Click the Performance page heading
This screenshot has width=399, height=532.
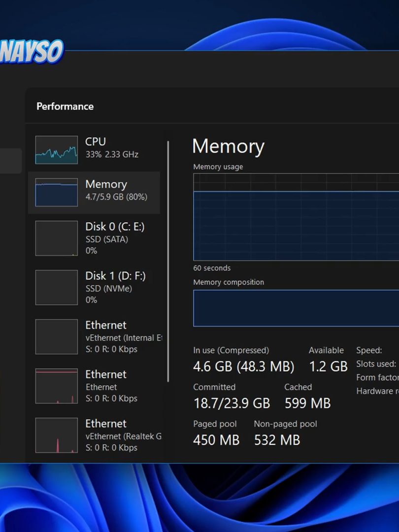pyautogui.click(x=65, y=106)
